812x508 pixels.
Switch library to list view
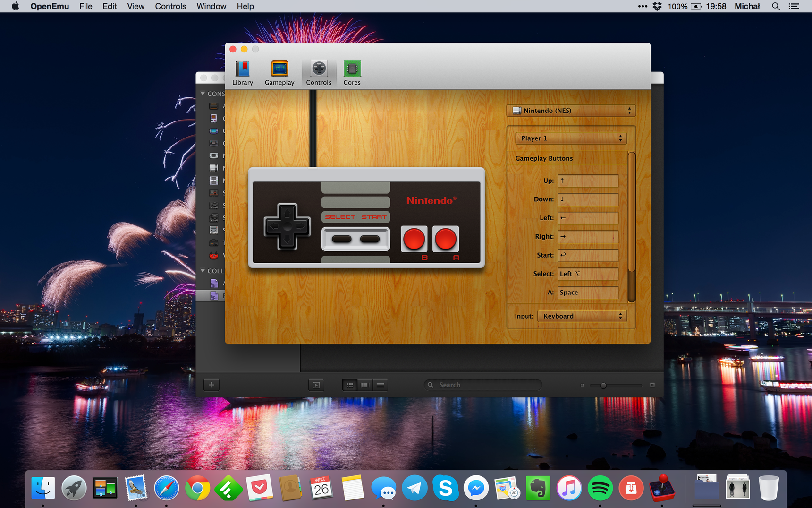[381, 385]
